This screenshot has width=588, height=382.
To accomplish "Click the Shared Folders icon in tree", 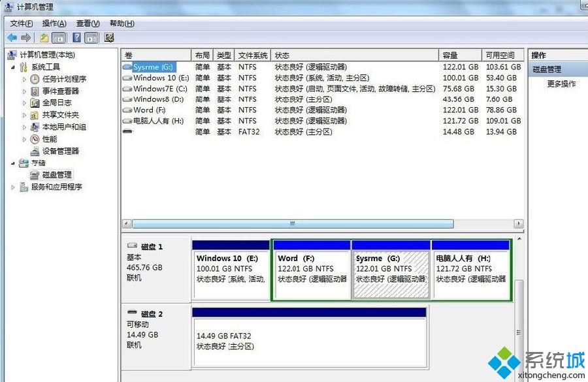I will pos(35,115).
